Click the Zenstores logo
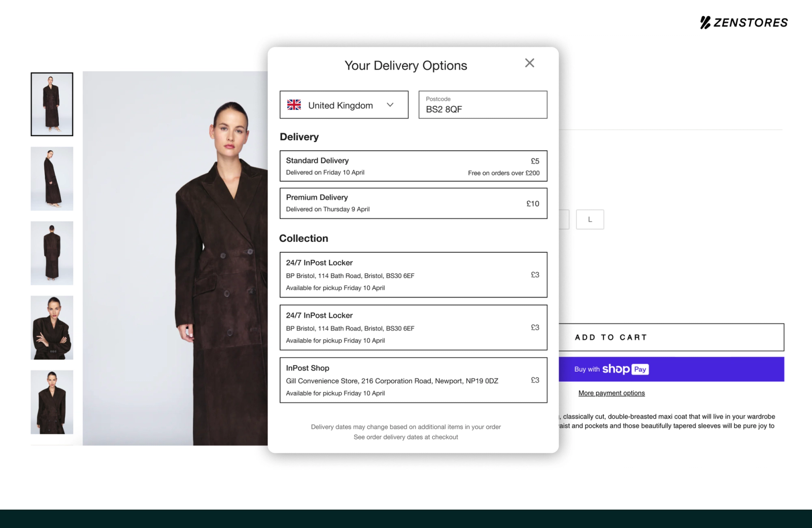This screenshot has width=812, height=528. click(x=744, y=22)
